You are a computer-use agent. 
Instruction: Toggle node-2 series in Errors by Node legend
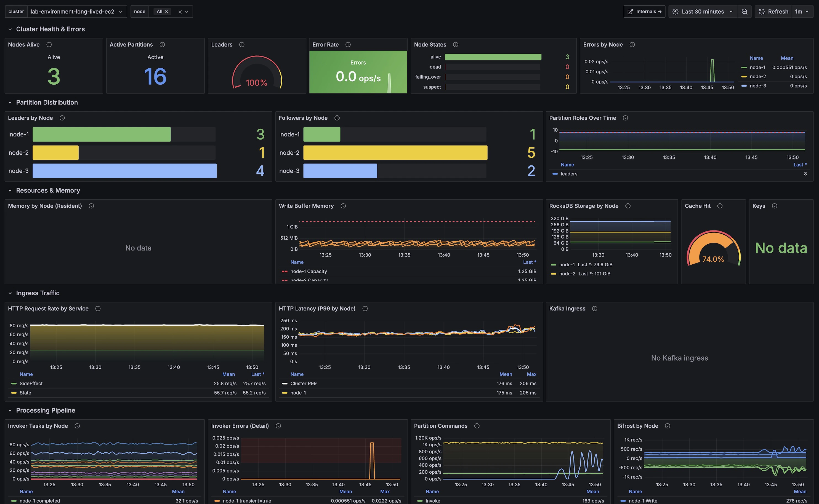[758, 77]
